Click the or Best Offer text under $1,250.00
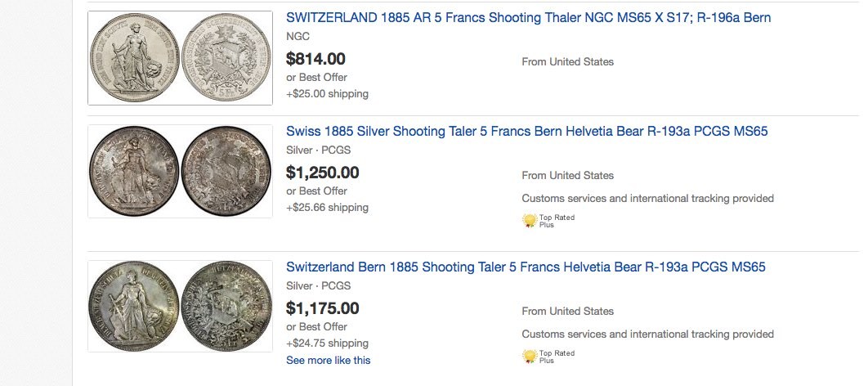The height and width of the screenshot is (386, 868). (x=316, y=191)
